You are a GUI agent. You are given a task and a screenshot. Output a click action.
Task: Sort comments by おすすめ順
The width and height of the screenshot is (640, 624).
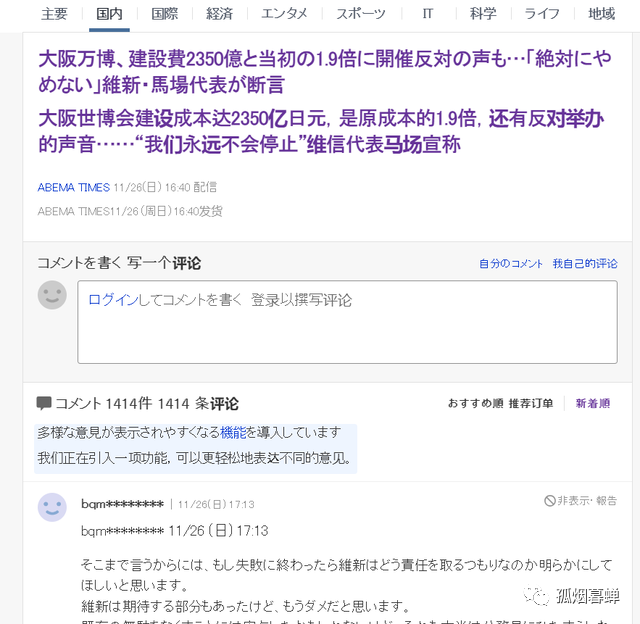tap(475, 404)
